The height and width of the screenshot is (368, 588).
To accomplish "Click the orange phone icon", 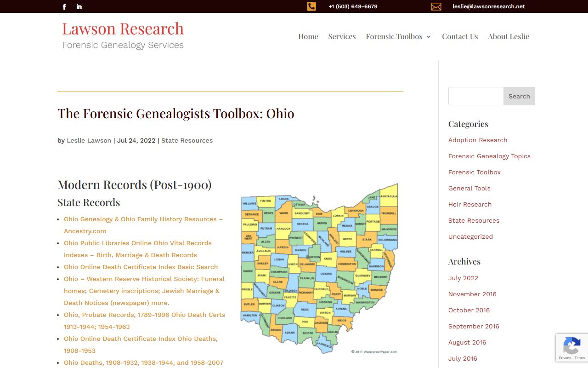I will 311,6.
